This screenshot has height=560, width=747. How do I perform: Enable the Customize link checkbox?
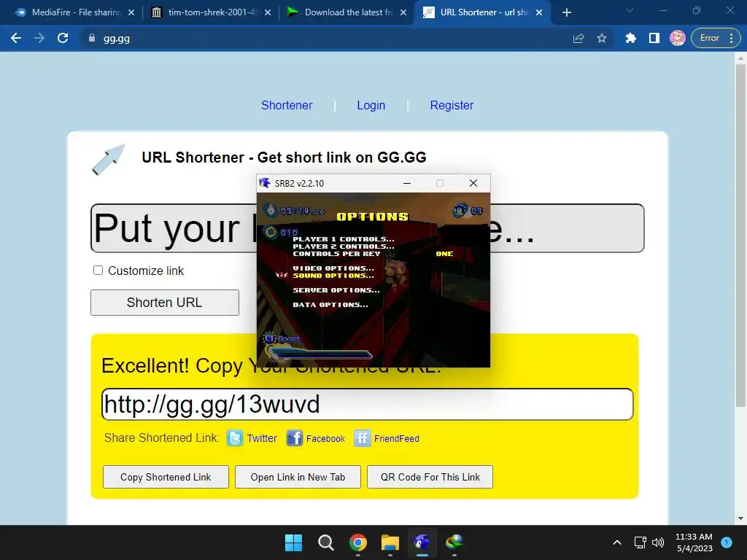(98, 270)
